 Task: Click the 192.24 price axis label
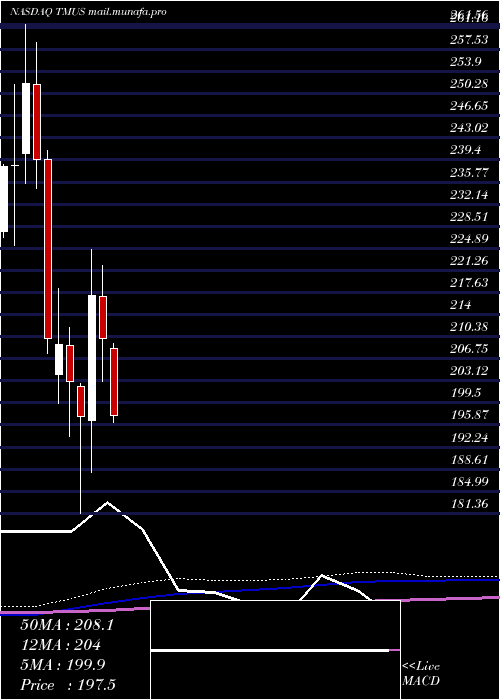click(469, 438)
